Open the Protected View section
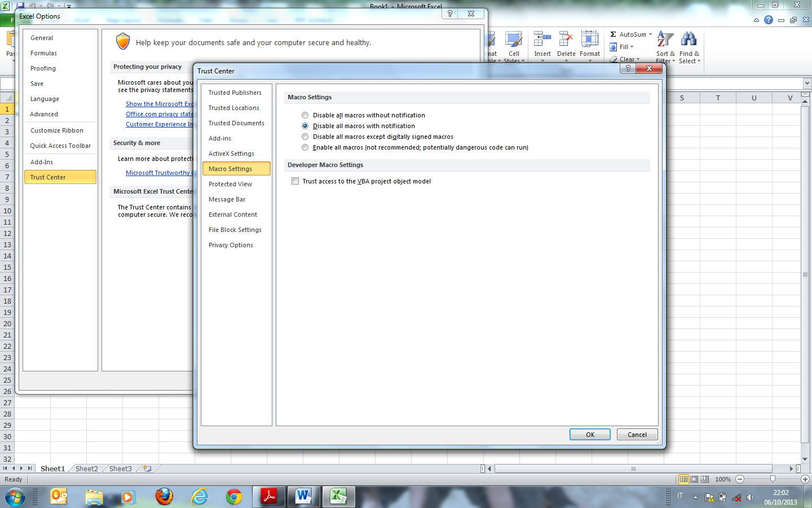Screen dimensions: 812x508 [231, 184]
